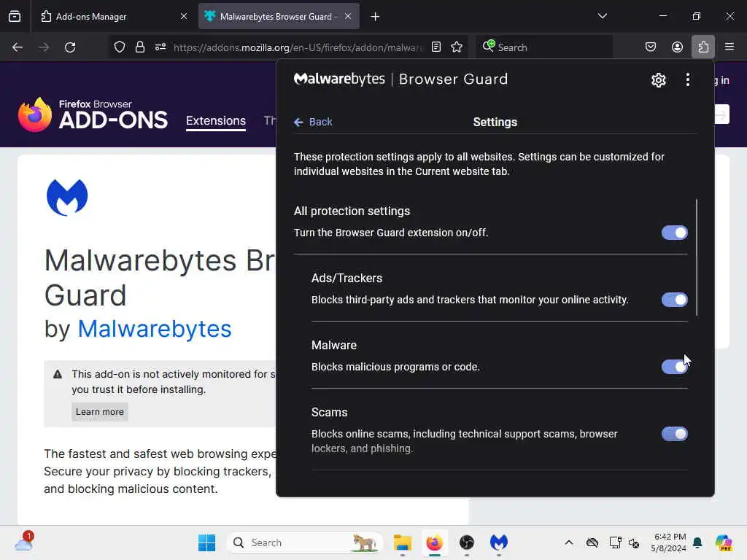Bookmark this page with the star icon
Viewport: 747px width, 560px height.
click(457, 47)
